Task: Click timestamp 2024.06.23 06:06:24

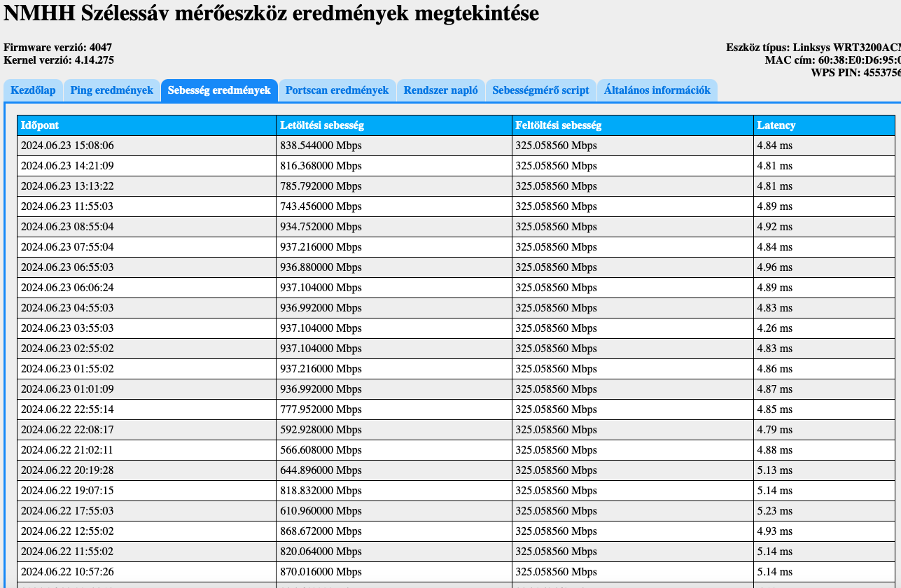Action: 67,288
